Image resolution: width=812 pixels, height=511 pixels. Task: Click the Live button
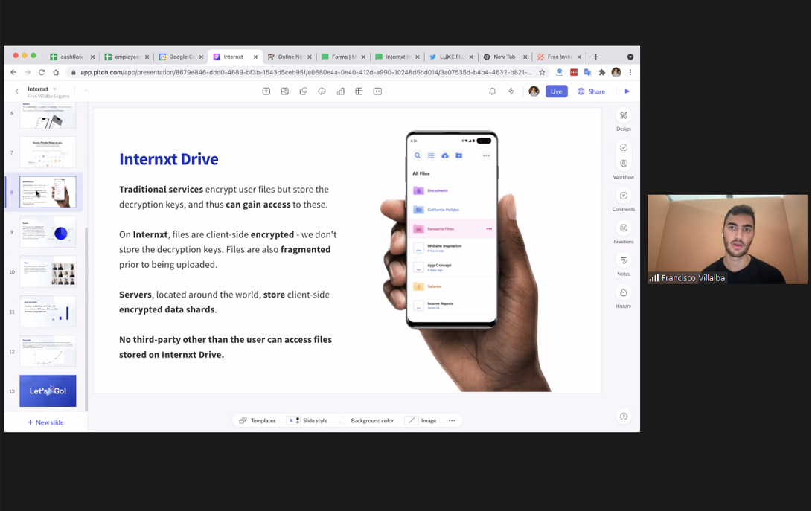[556, 91]
